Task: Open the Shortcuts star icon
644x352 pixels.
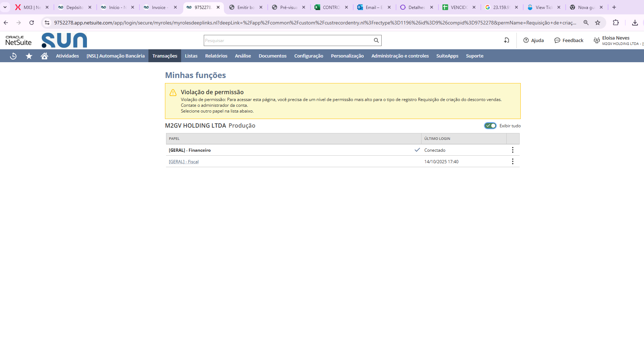Action: (x=29, y=56)
